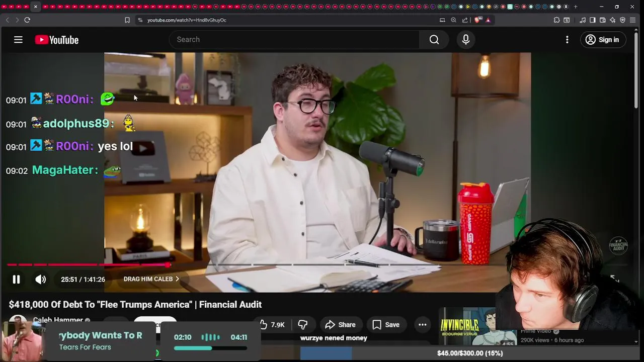
Task: Share the video
Action: pyautogui.click(x=340, y=325)
